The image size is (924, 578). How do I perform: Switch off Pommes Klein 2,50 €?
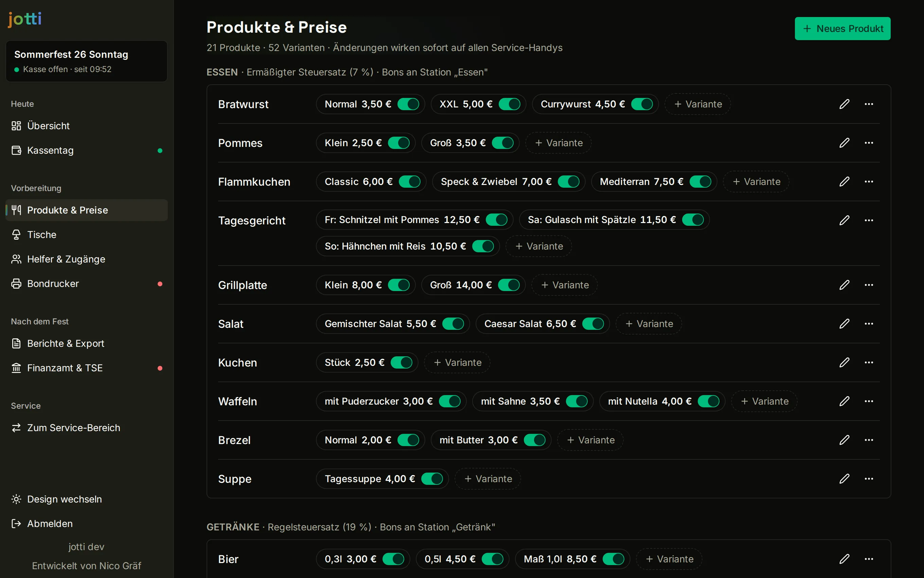coord(398,142)
